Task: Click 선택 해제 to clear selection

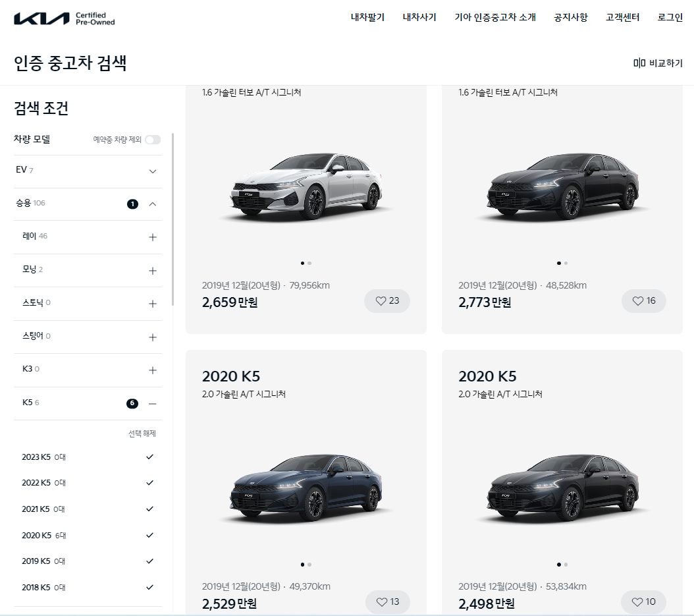Action: point(142,434)
